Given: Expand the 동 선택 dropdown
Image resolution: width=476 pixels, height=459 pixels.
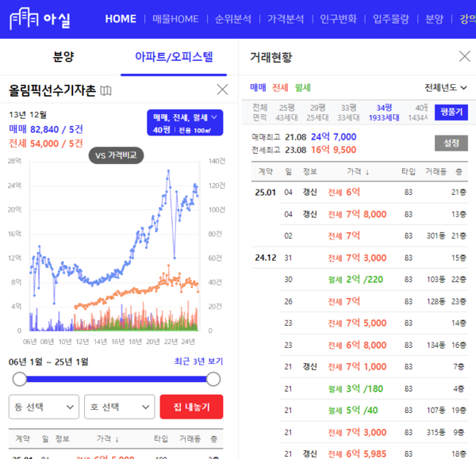Looking at the screenshot, I should click(x=44, y=407).
